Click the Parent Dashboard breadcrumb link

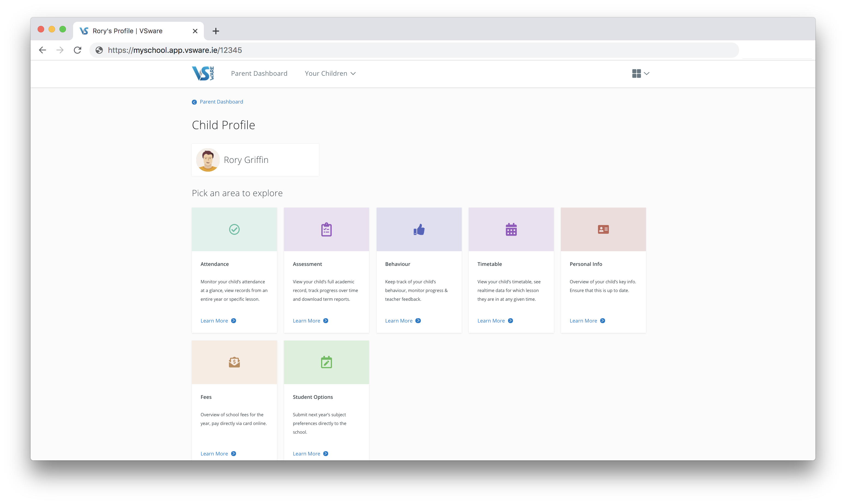(221, 102)
